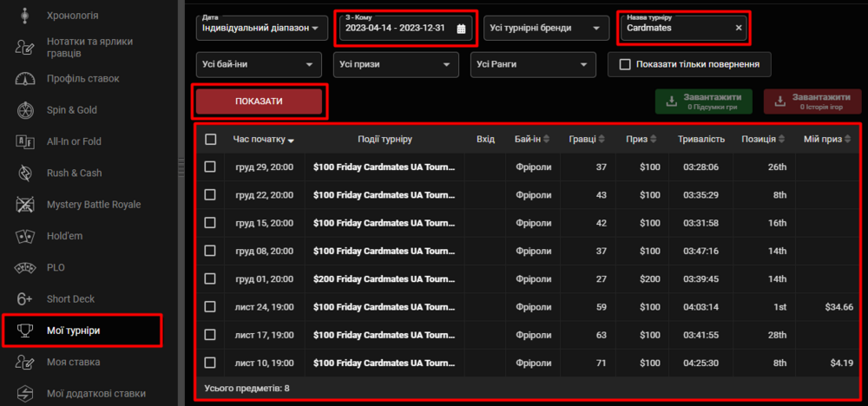
Task: Click the Назва турніру Cardmates input
Action: (x=684, y=28)
